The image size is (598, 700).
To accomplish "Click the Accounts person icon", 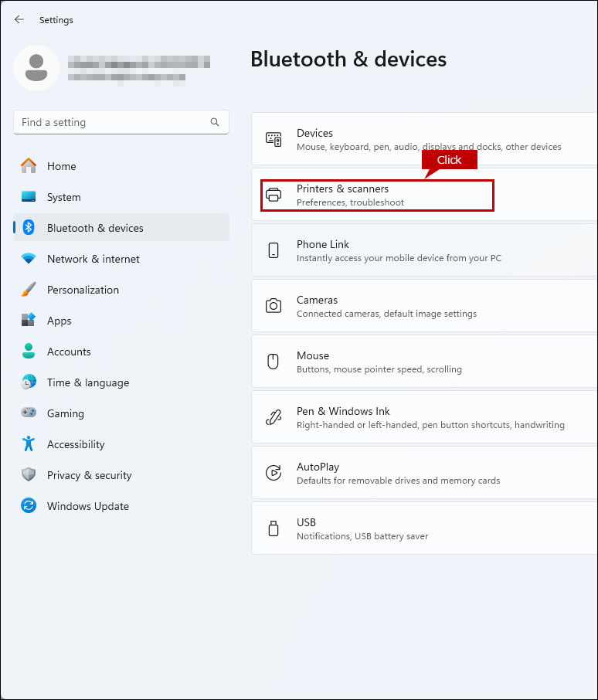I will [x=29, y=351].
